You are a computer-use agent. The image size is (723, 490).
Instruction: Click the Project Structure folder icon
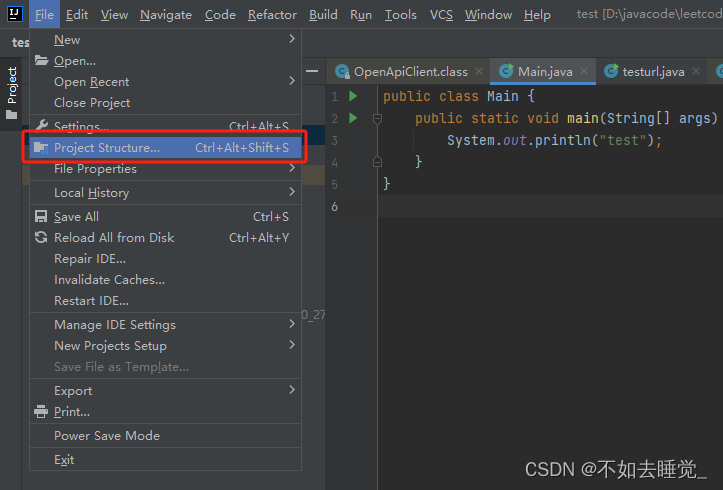41,148
